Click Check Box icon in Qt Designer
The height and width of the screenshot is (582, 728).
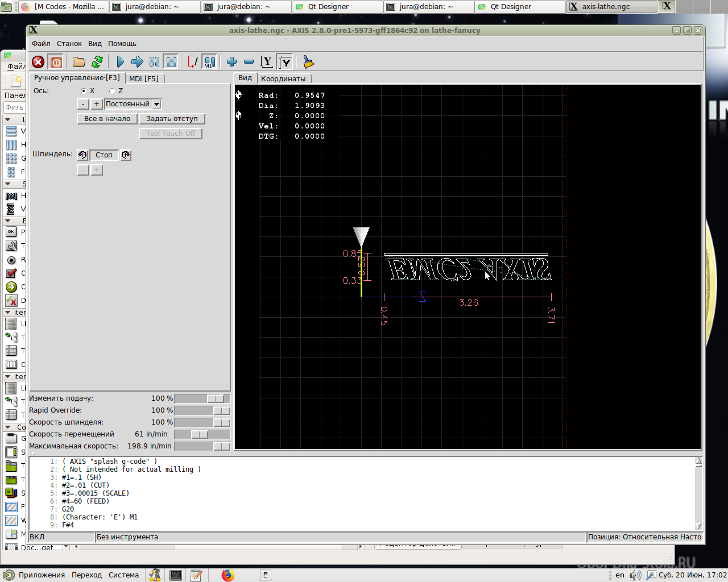[11, 273]
